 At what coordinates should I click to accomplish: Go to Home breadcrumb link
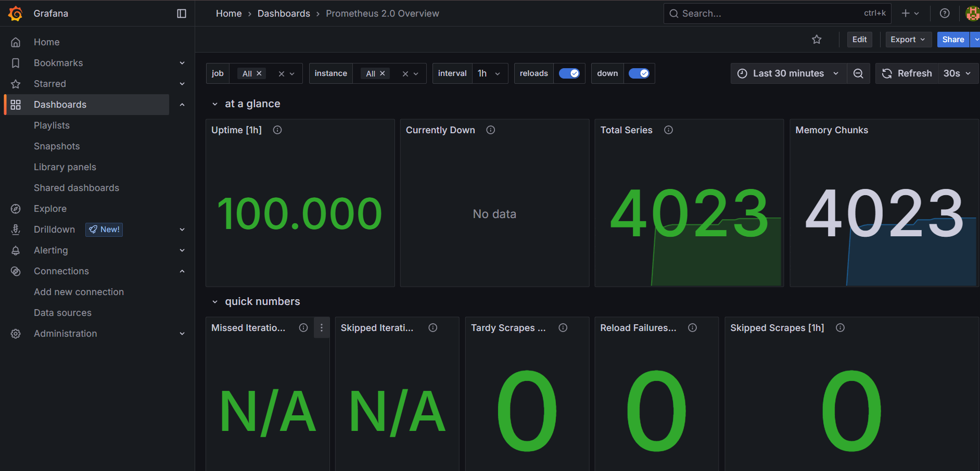(229, 14)
